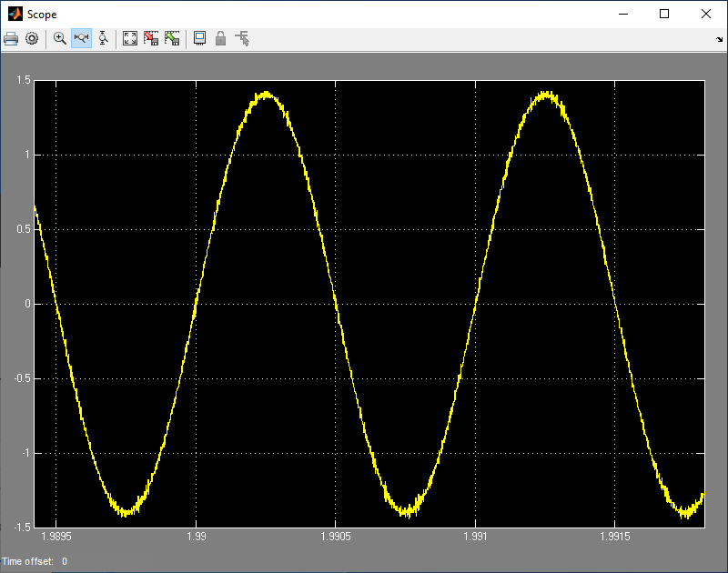Open the Signal selection tool
Image resolution: width=728 pixels, height=573 pixels.
[242, 39]
